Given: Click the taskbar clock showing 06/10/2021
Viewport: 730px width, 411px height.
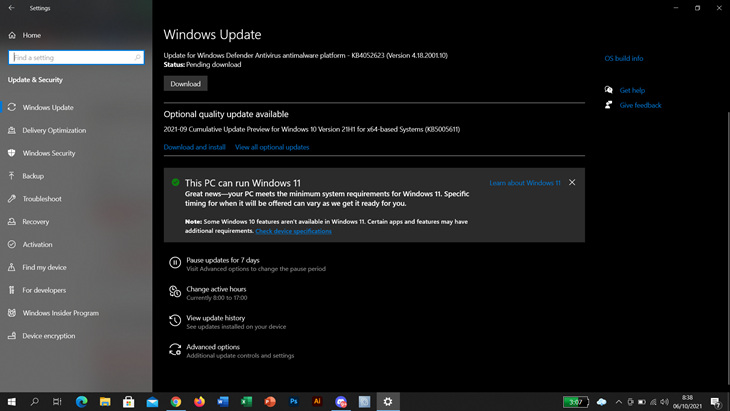Looking at the screenshot, I should click(x=687, y=402).
